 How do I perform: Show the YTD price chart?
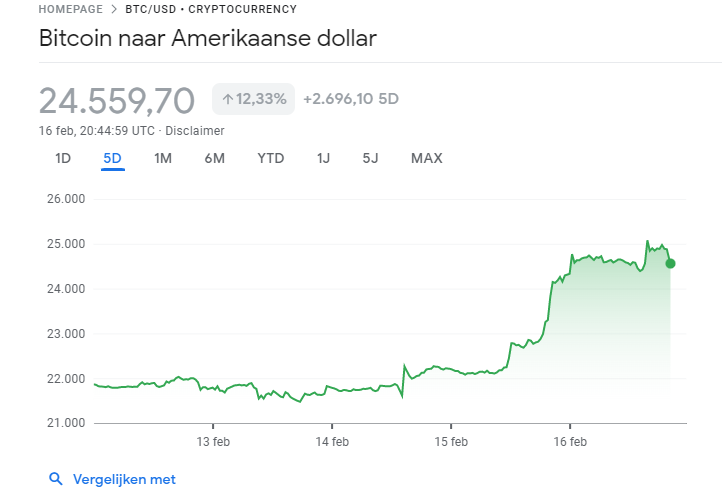[x=270, y=158]
